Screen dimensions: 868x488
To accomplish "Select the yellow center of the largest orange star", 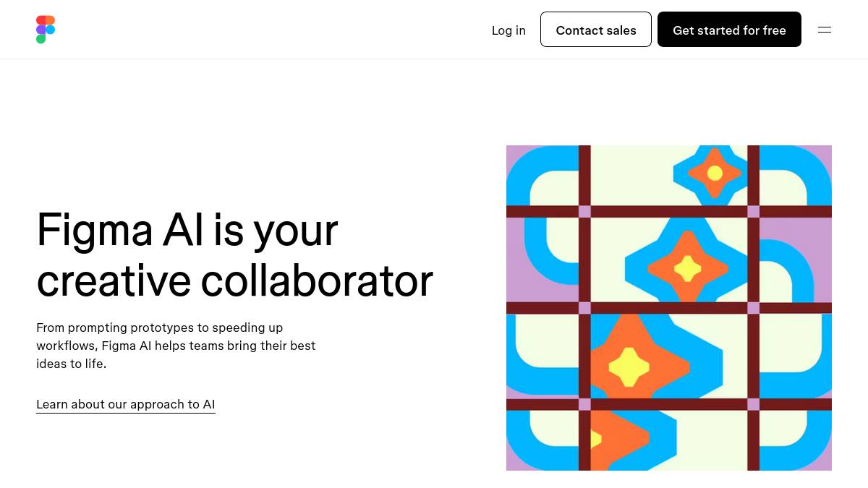I will coord(629,367).
